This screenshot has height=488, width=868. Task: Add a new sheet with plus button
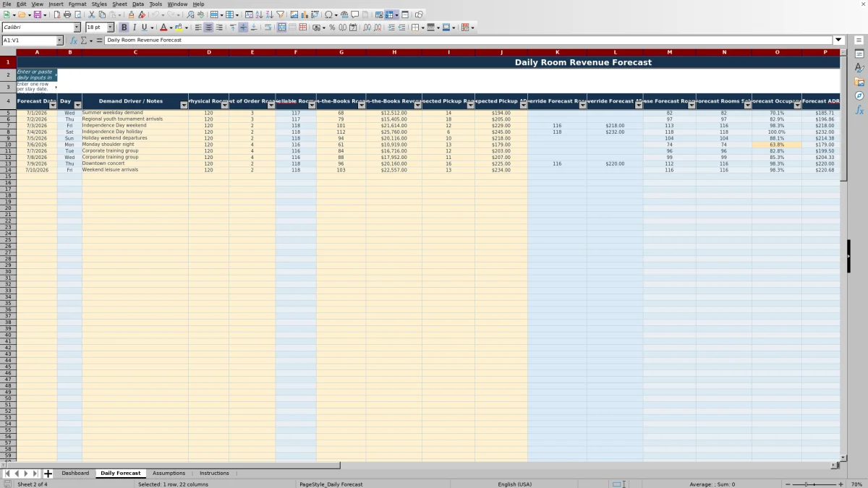48,474
